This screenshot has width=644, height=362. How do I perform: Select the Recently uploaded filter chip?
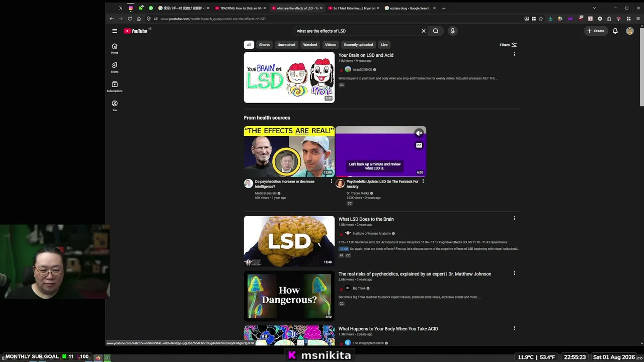pyautogui.click(x=358, y=45)
